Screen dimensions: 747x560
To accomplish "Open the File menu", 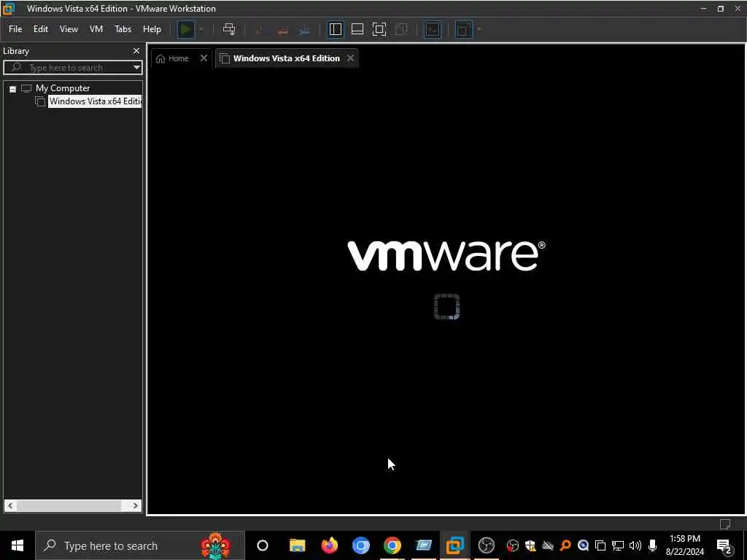I will pyautogui.click(x=15, y=29).
